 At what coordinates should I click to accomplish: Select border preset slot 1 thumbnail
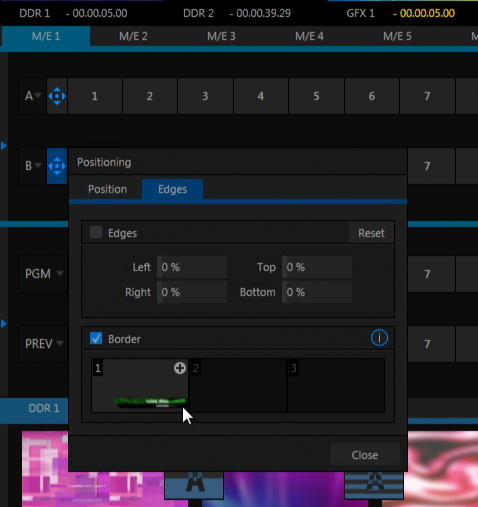click(x=140, y=386)
